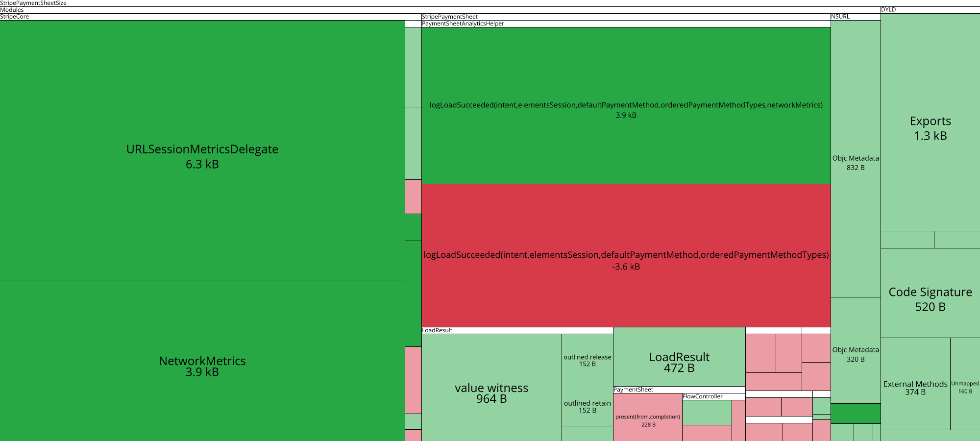Select the FlowController header label
Viewport: 980px width, 441px height.
[x=703, y=396]
